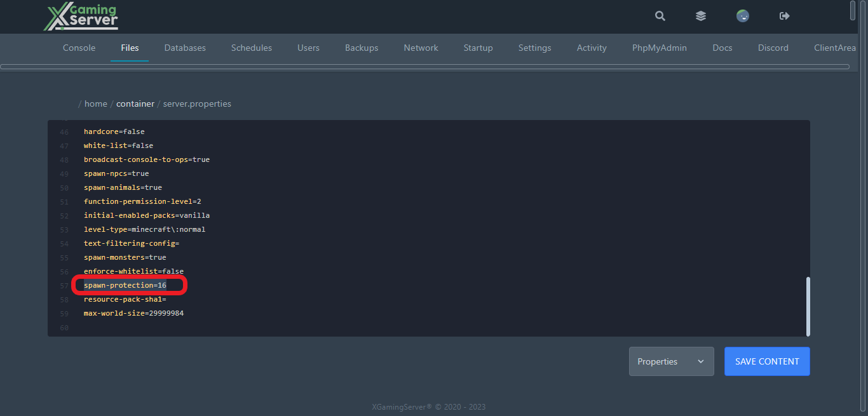Switch to the Schedules tab
Viewport: 868px width, 416px height.
point(251,48)
